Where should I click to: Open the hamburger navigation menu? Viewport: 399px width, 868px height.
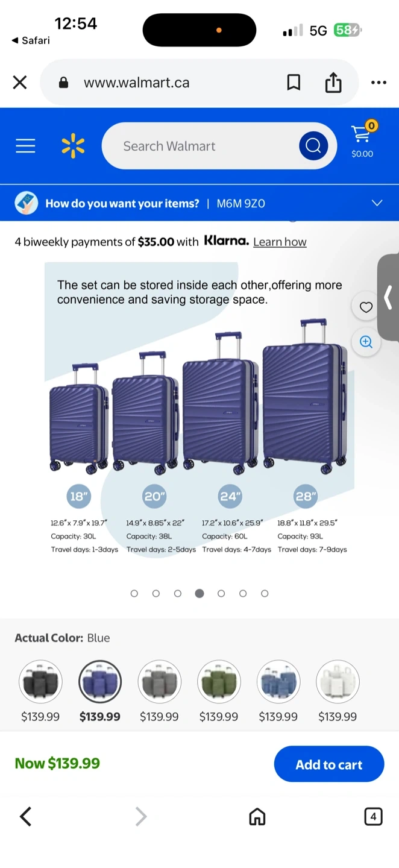[x=25, y=146]
